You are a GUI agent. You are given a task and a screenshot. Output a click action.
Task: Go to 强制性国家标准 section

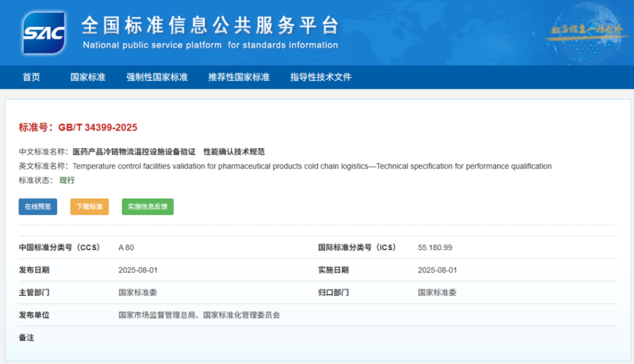tap(157, 77)
